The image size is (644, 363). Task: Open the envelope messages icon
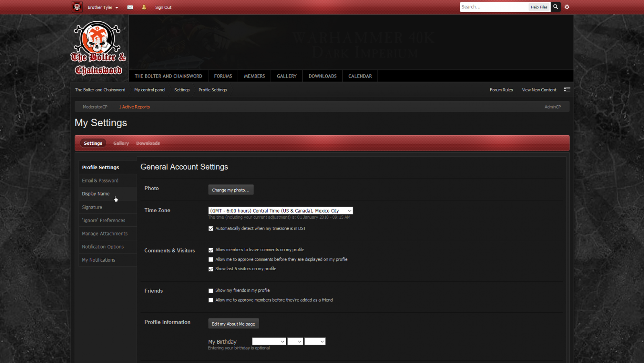coord(130,7)
